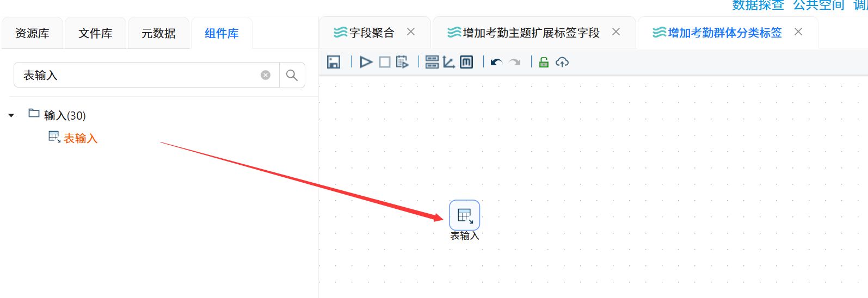Close the 增加考勤群体分类标签 tab
Screen dimensions: 868x298
(x=798, y=32)
